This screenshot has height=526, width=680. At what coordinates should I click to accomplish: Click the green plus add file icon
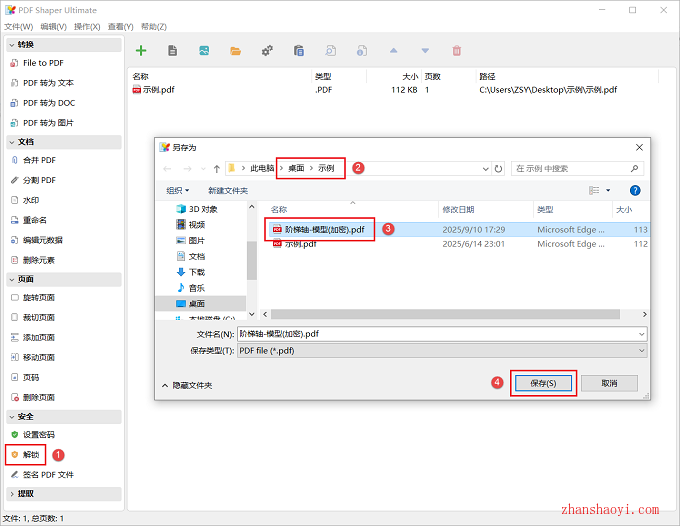[141, 51]
